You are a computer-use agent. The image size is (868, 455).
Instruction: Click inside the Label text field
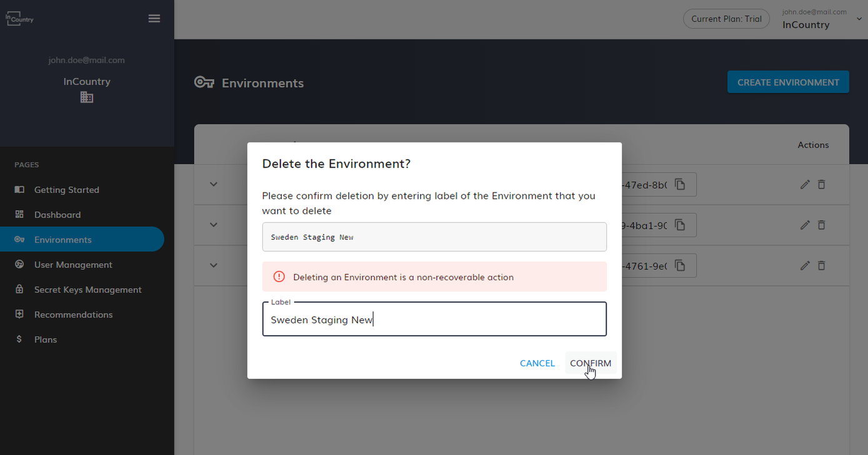coord(434,319)
